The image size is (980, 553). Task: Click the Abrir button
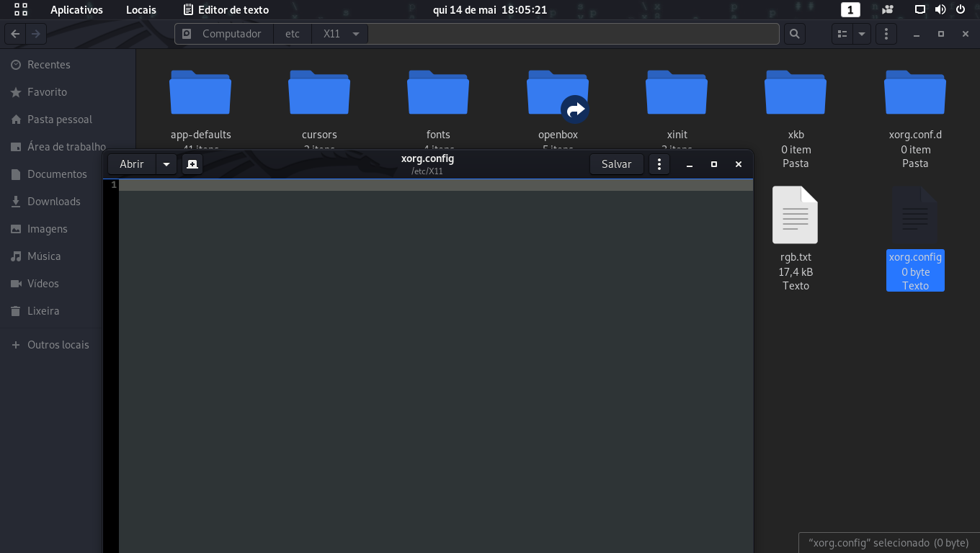coord(132,164)
